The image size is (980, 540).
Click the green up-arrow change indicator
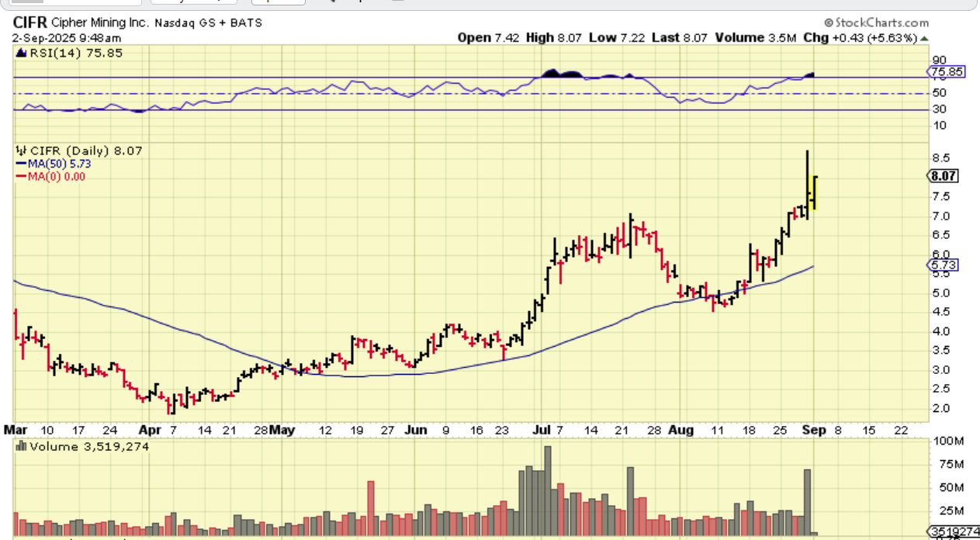[924, 38]
